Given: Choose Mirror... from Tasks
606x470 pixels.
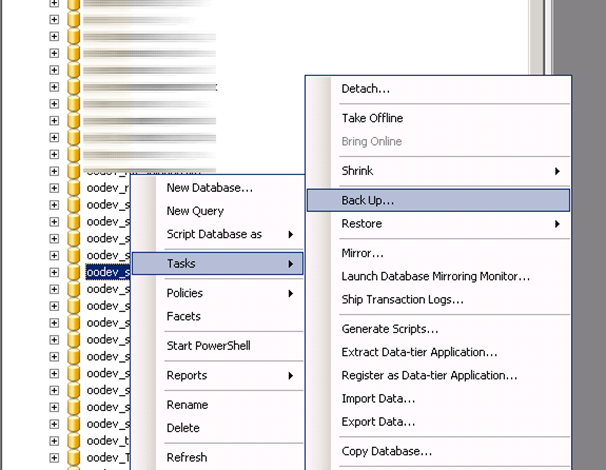Looking at the screenshot, I should [438, 253].
